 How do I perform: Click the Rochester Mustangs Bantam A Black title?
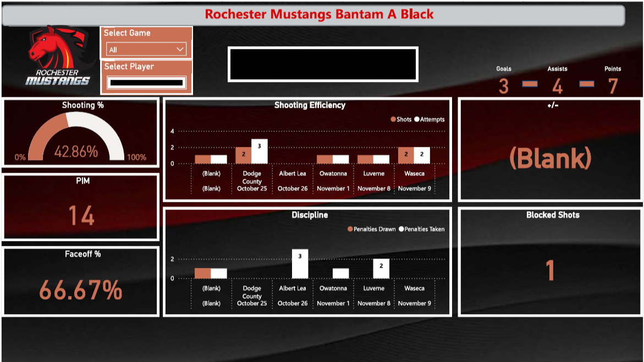[319, 14]
